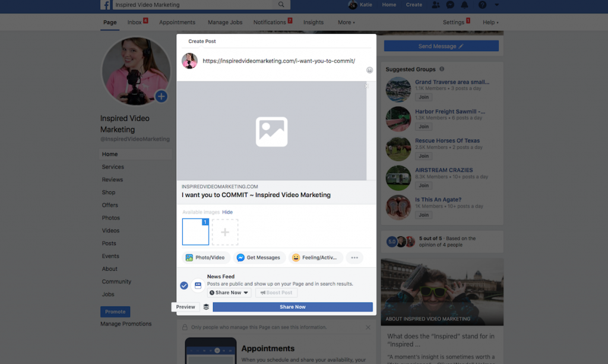Join the AIRSTREAM CRAZIES group
This screenshot has width=608, height=364.
tap(423, 186)
